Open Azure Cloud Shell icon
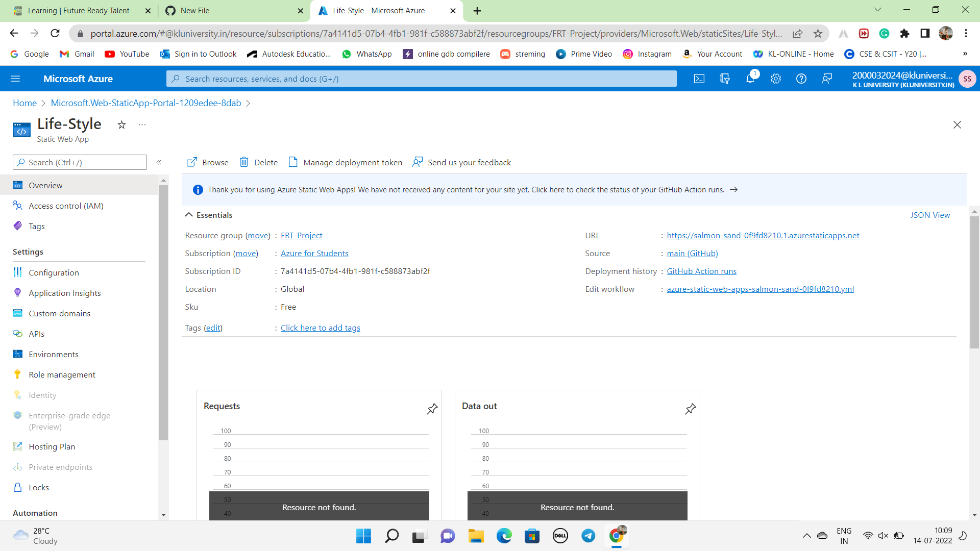Image resolution: width=980 pixels, height=551 pixels. tap(699, 79)
